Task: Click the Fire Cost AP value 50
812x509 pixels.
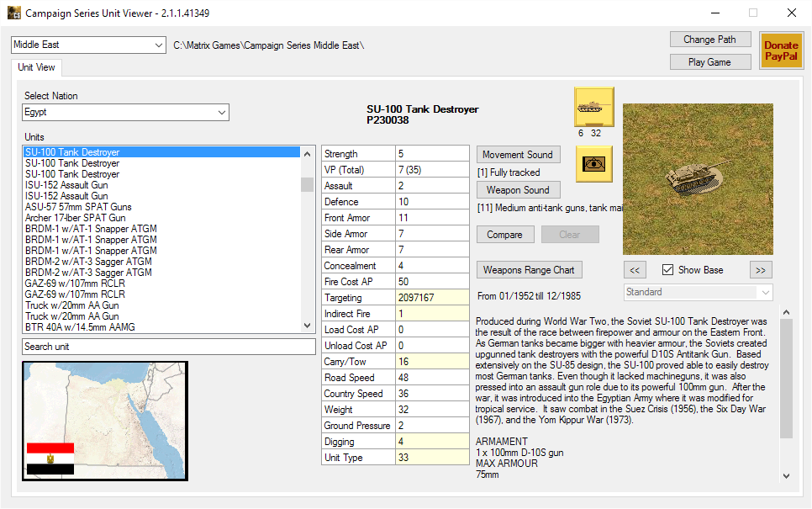Action: tap(432, 282)
